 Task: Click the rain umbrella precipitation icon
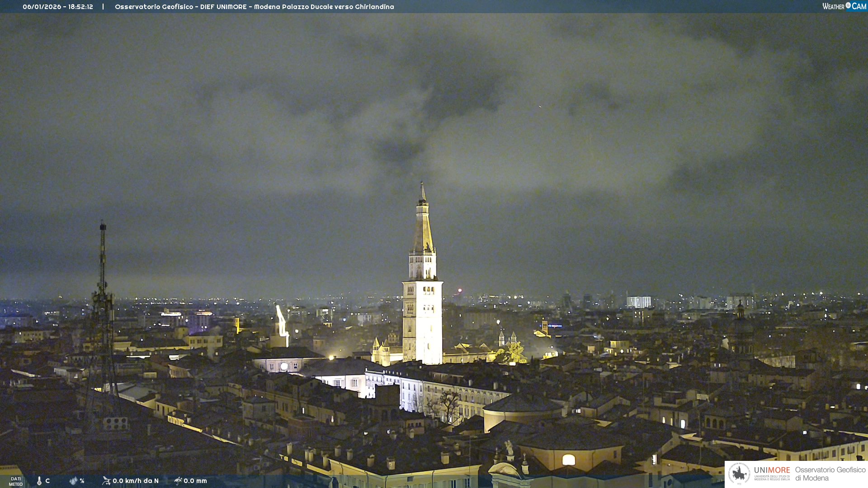(x=178, y=481)
